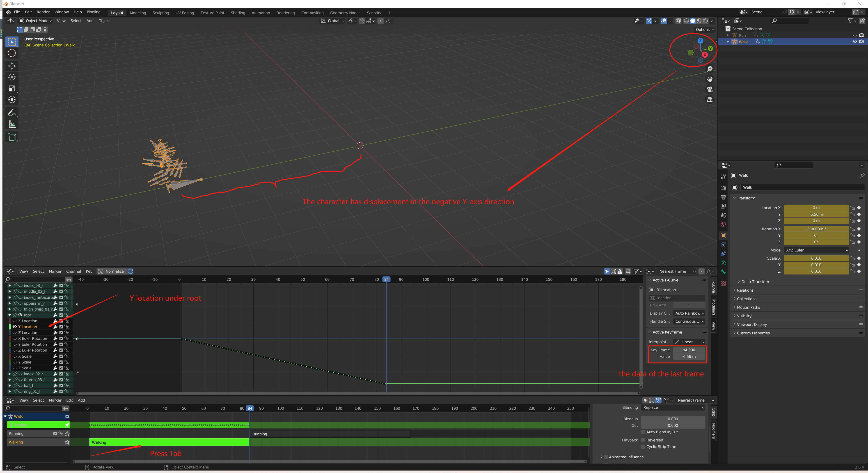Select the Transform tool

(x=12, y=99)
